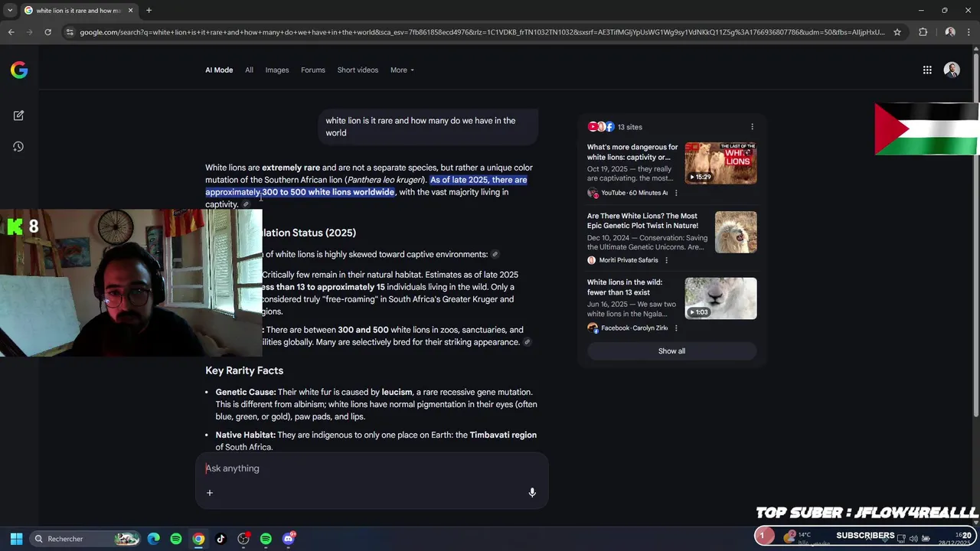Click the 13 sites label
This screenshot has height=551, width=980.
click(x=629, y=127)
